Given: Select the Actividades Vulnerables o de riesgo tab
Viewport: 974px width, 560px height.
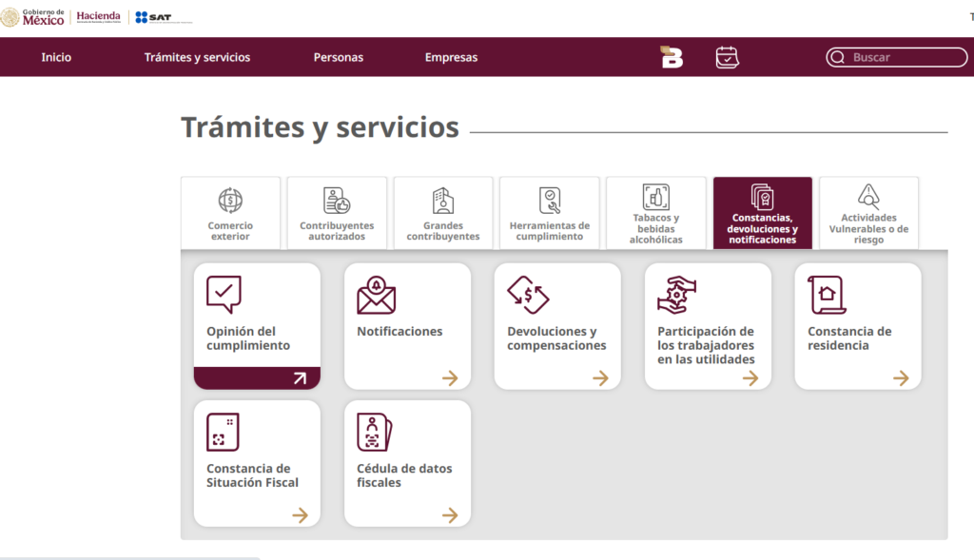Looking at the screenshot, I should point(868,212).
